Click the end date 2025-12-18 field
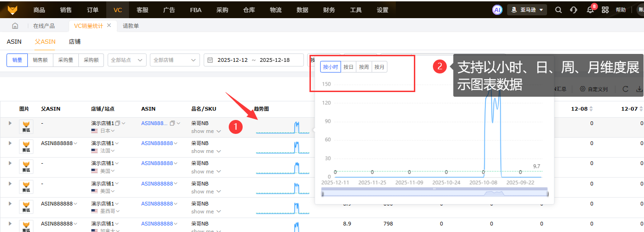Screen dimensions: 644x232 click(x=275, y=60)
